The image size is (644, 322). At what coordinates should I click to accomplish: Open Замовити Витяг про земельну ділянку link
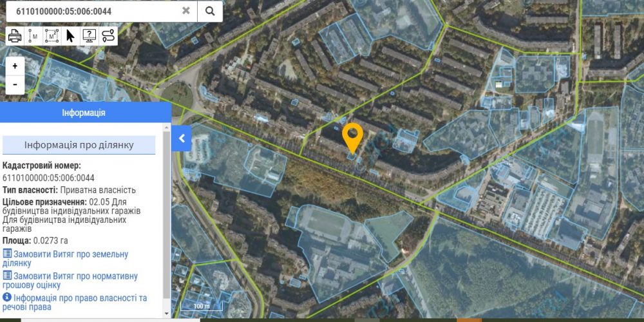click(x=65, y=258)
